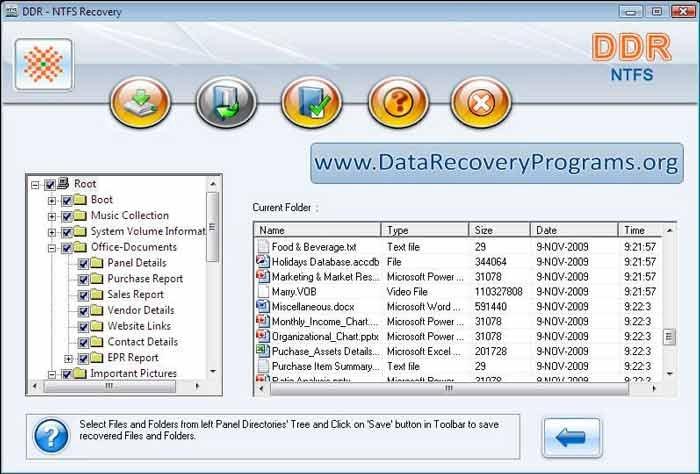Select Purchase Report in folder tree
The height and width of the screenshot is (474, 700).
(x=145, y=279)
